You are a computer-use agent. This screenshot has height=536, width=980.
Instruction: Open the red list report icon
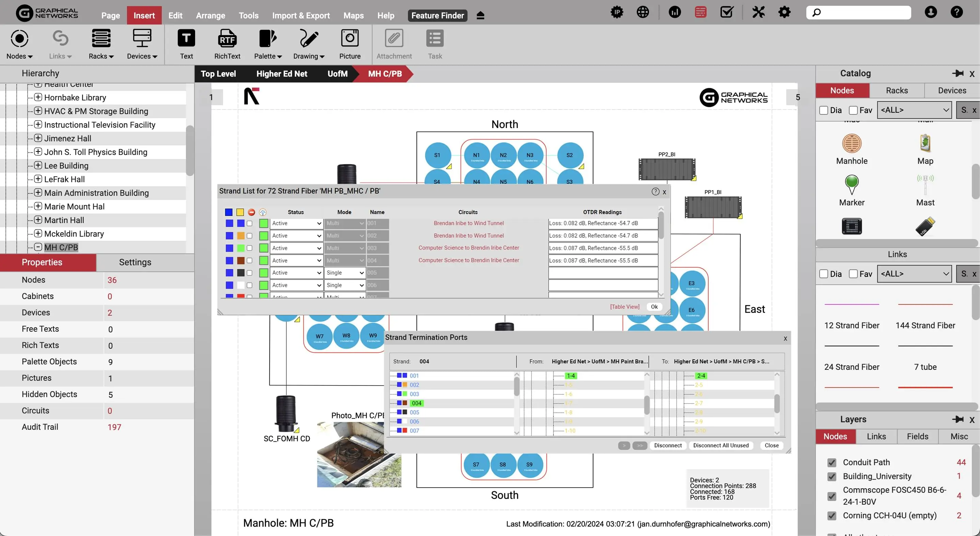[700, 12]
